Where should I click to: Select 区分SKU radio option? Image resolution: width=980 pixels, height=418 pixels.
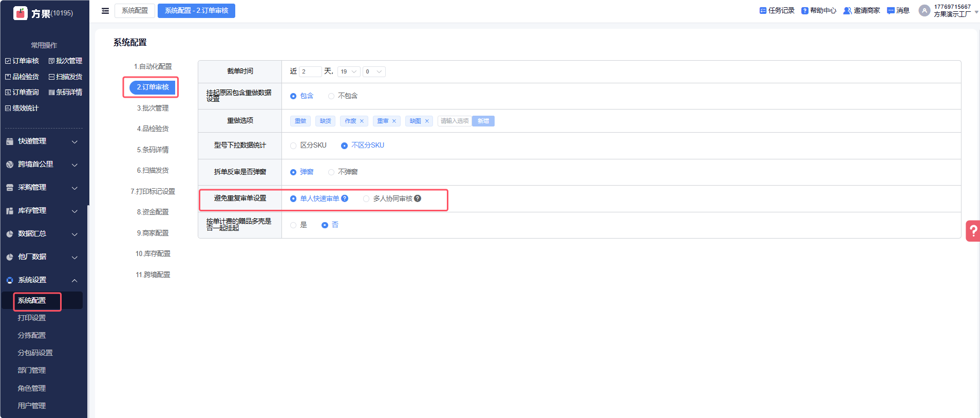pyautogui.click(x=293, y=146)
